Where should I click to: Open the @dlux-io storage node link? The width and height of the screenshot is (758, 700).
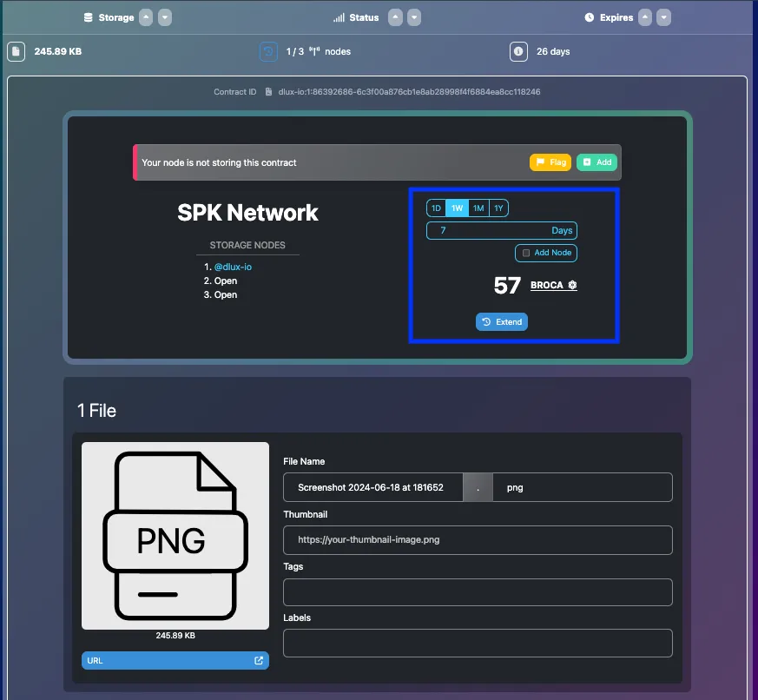coord(233,267)
